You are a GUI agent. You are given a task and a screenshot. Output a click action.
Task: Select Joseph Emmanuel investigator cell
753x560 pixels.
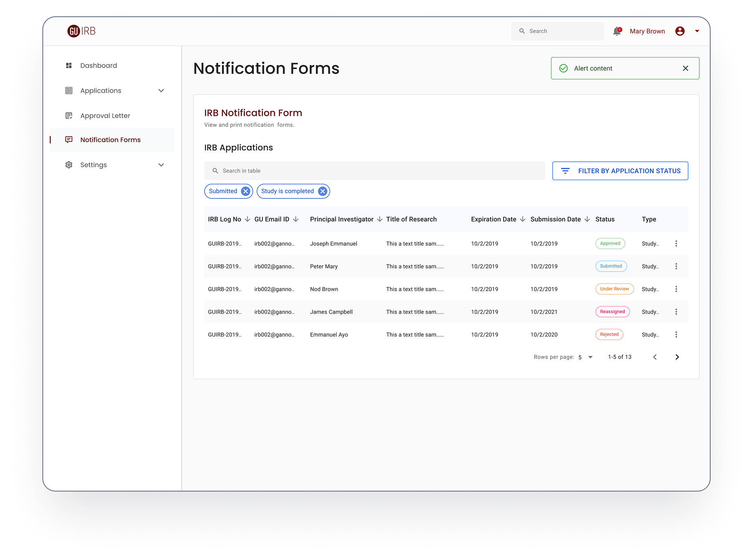click(334, 244)
